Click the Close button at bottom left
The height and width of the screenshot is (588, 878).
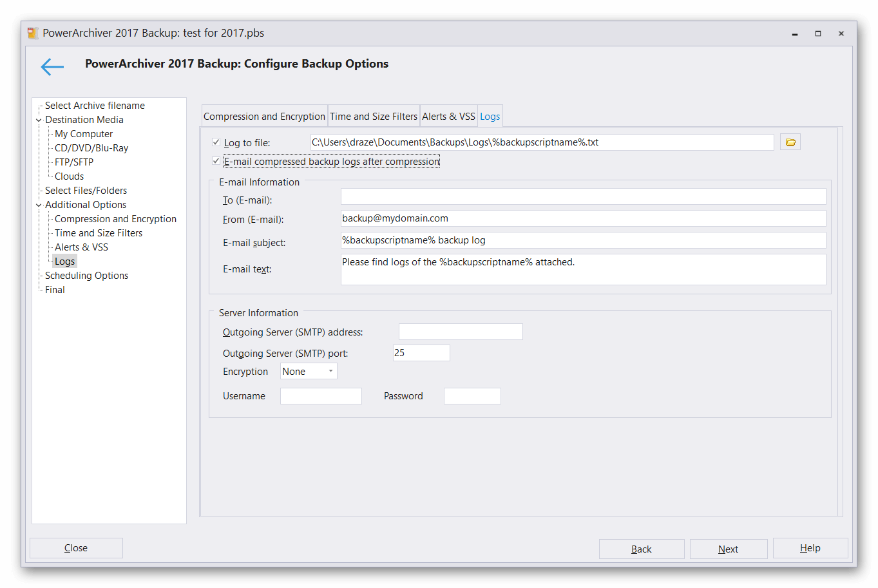click(76, 548)
